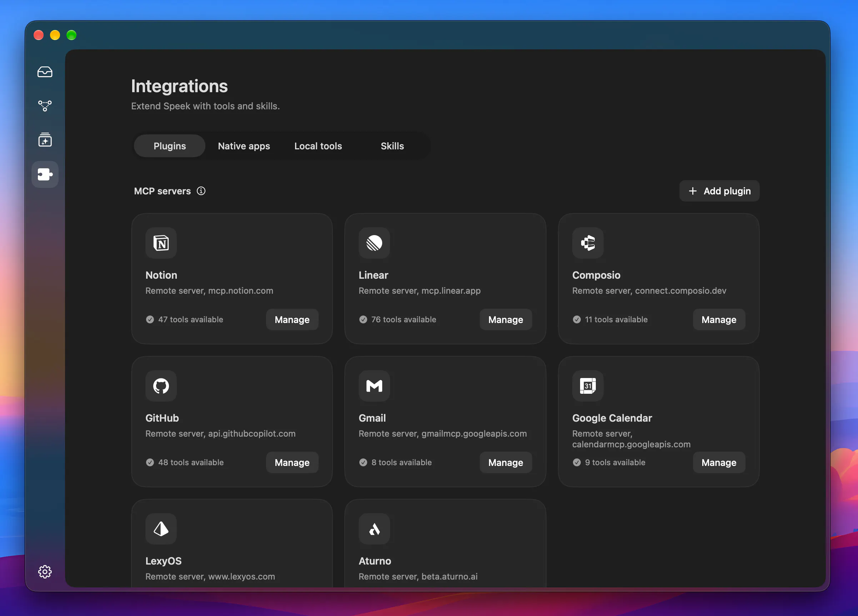
Task: Click the Gmail logo icon
Action: [x=374, y=386]
